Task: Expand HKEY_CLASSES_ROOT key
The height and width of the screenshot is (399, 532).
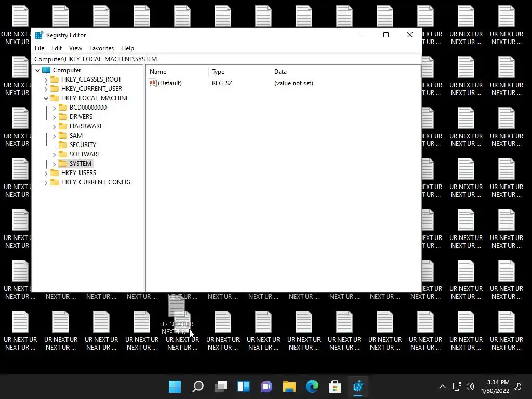Action: 46,79
